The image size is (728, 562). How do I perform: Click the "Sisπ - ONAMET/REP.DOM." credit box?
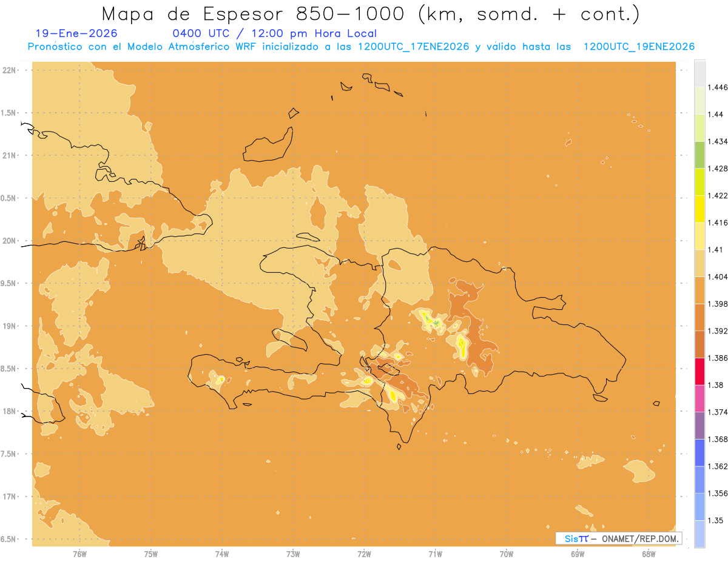click(x=619, y=538)
